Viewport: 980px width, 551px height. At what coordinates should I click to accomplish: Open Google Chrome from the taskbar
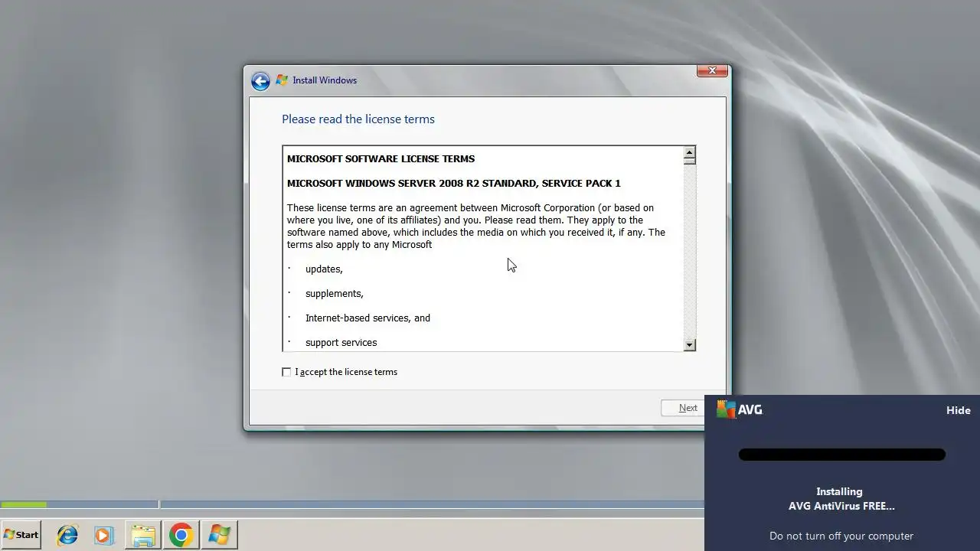pyautogui.click(x=181, y=535)
